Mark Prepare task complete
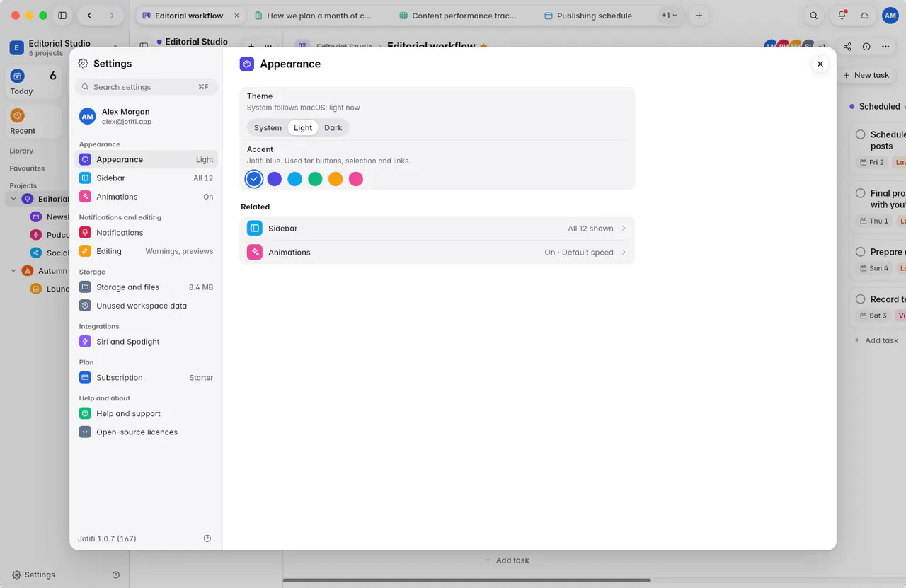Screen dimensions: 906x588 (861, 252)
